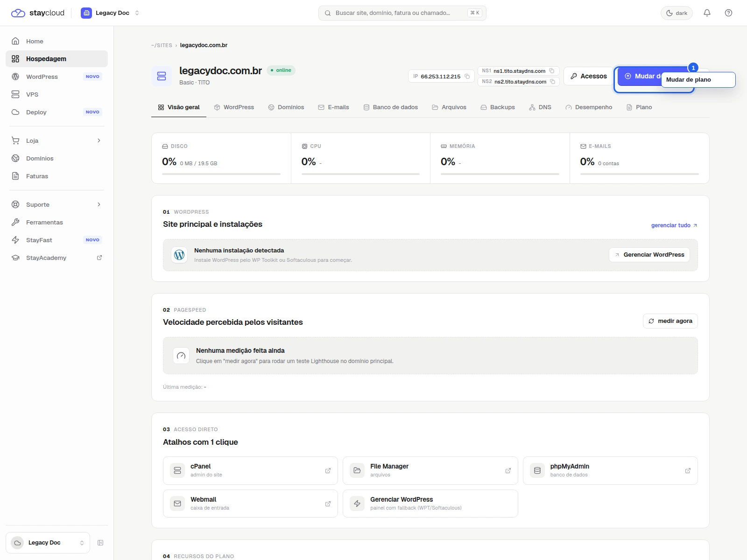Open Ferramentas in the sidebar
747x560 pixels.
pyautogui.click(x=56, y=222)
